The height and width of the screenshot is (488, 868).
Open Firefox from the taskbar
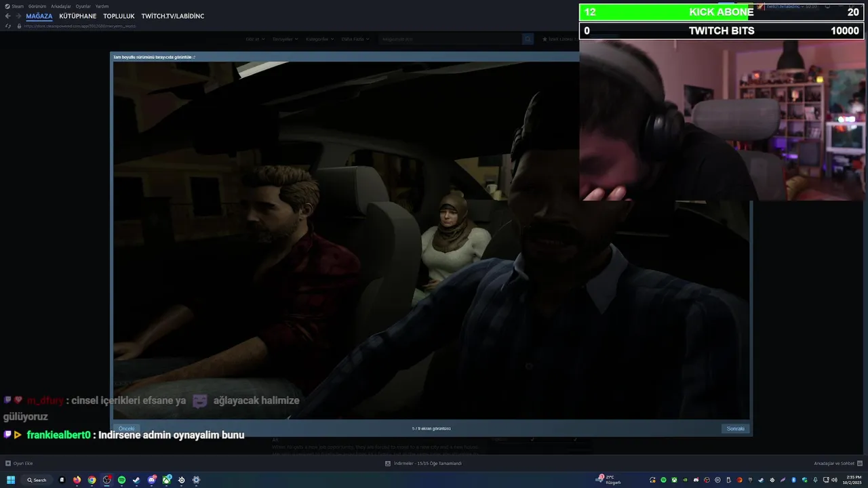click(x=77, y=480)
